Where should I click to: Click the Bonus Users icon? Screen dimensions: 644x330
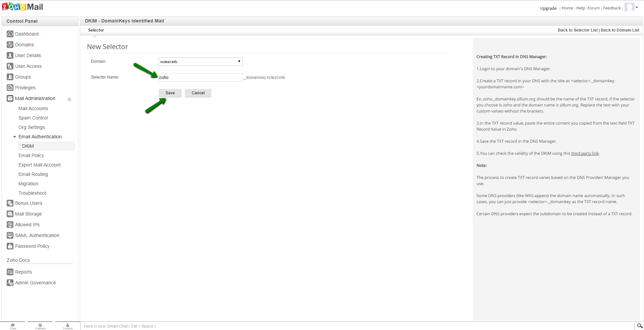[10, 203]
